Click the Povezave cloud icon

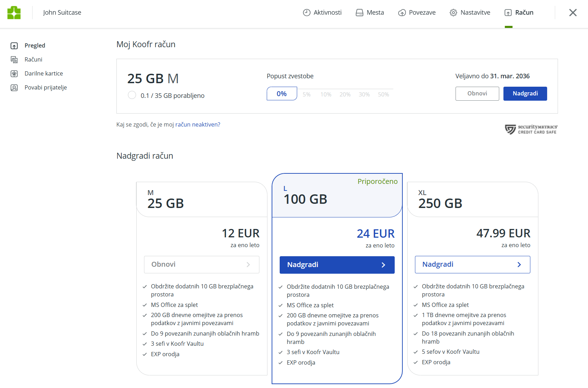pyautogui.click(x=402, y=13)
